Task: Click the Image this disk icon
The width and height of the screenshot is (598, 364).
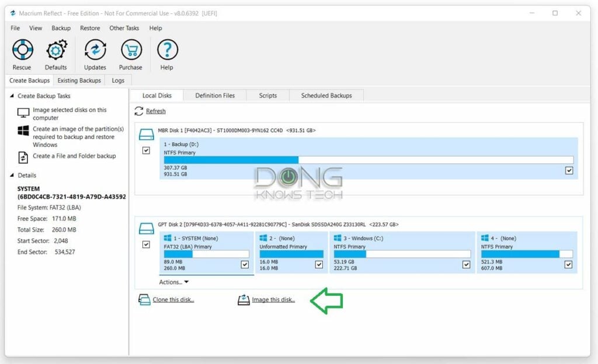Action: pos(244,300)
